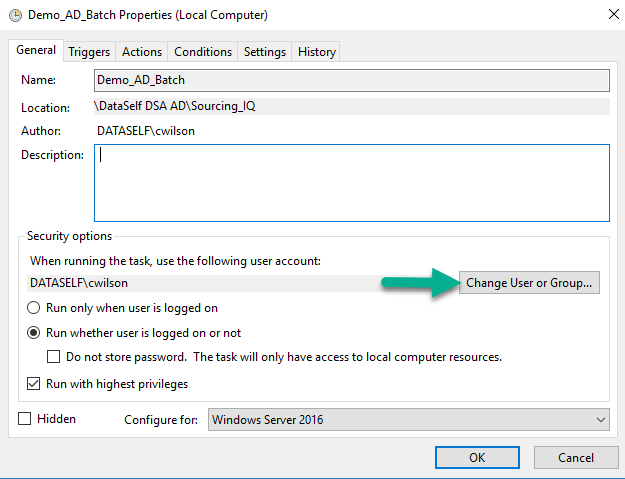
Task: Select the General tab
Action: [x=36, y=51]
